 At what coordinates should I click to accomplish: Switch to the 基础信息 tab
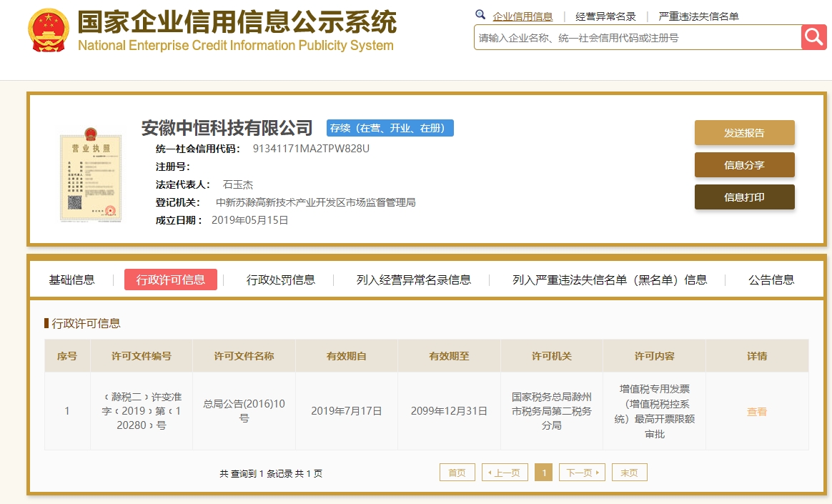(71, 280)
